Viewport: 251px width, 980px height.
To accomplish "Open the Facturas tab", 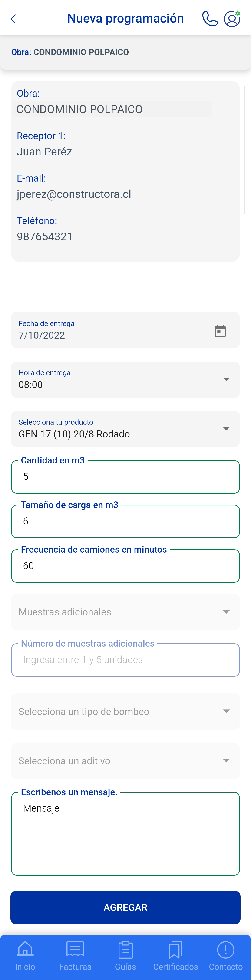I will tap(75, 956).
